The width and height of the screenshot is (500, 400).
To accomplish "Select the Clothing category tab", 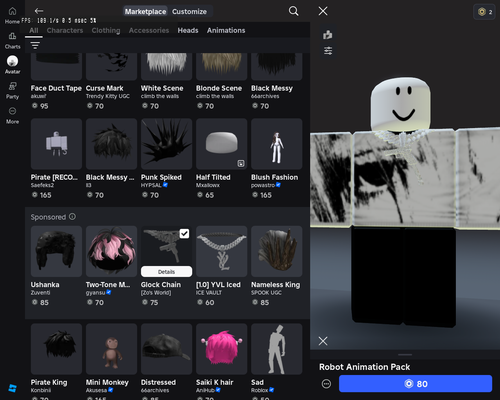I will [x=106, y=30].
